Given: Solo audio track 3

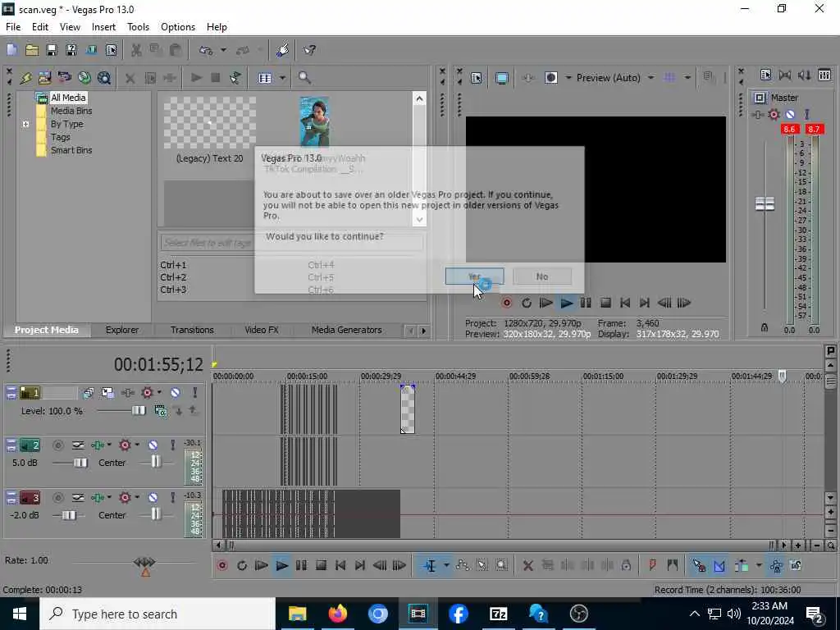Looking at the screenshot, I should [172, 498].
